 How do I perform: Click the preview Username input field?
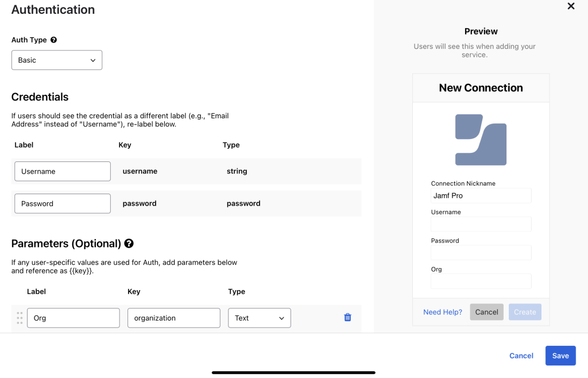click(481, 224)
